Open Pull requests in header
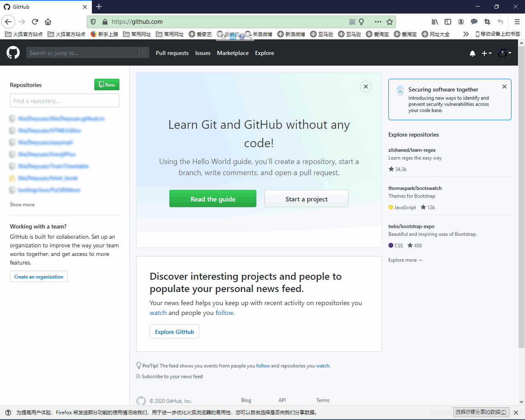 172,53
